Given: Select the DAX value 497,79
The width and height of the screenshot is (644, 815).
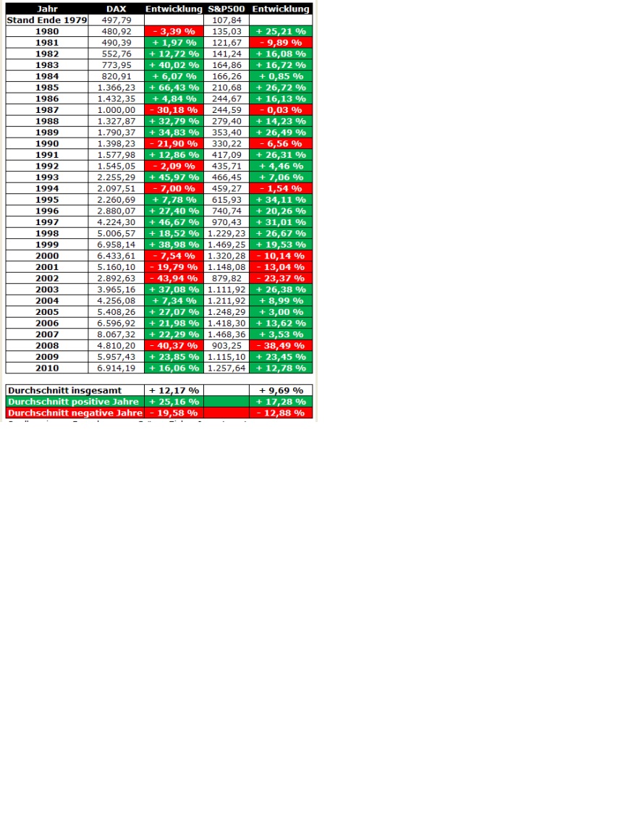Looking at the screenshot, I should click(116, 20).
